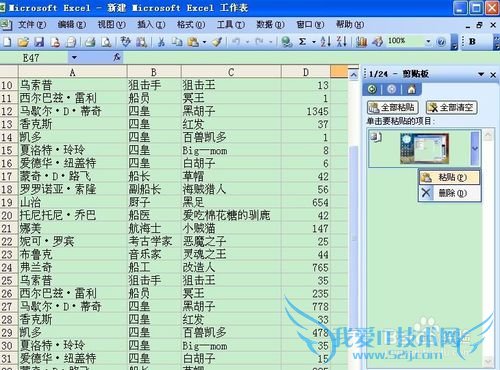Save the workbook with the floppy icon
Image resolution: width=500 pixels, height=370 pixels.
(x=39, y=42)
